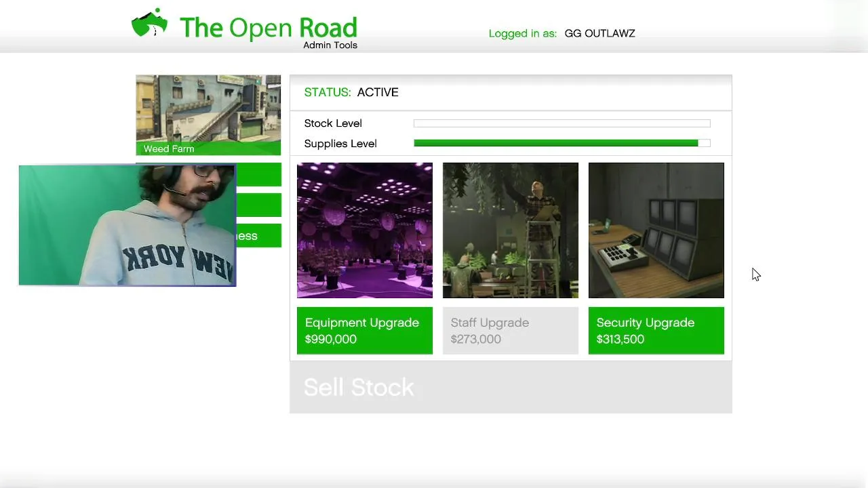This screenshot has height=488, width=868.
Task: Click the Supplies Level label
Action: (x=340, y=144)
